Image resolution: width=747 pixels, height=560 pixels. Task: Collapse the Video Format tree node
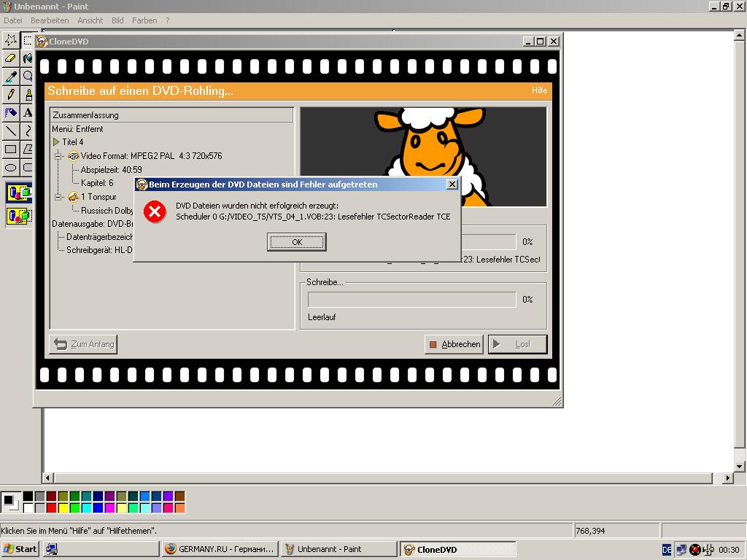(58, 156)
